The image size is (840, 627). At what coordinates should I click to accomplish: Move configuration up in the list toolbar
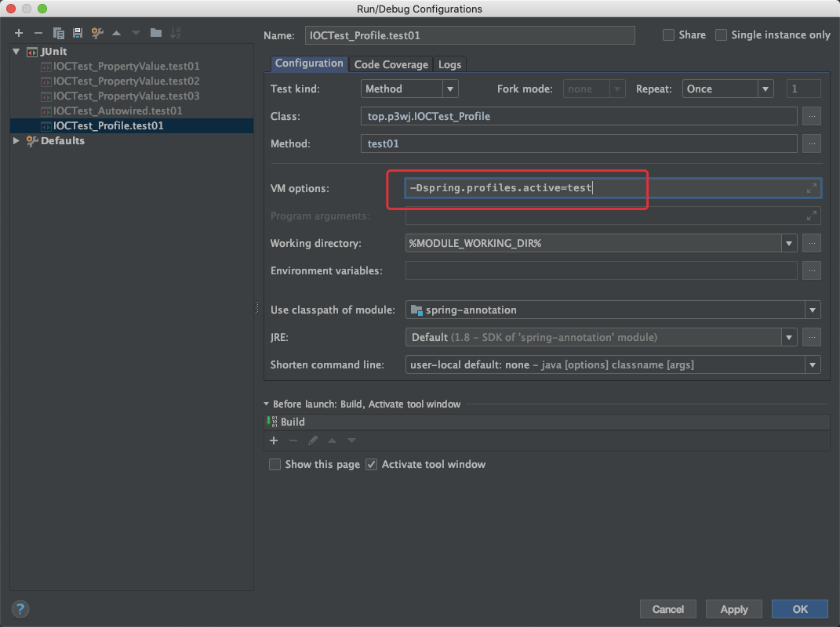coord(116,33)
